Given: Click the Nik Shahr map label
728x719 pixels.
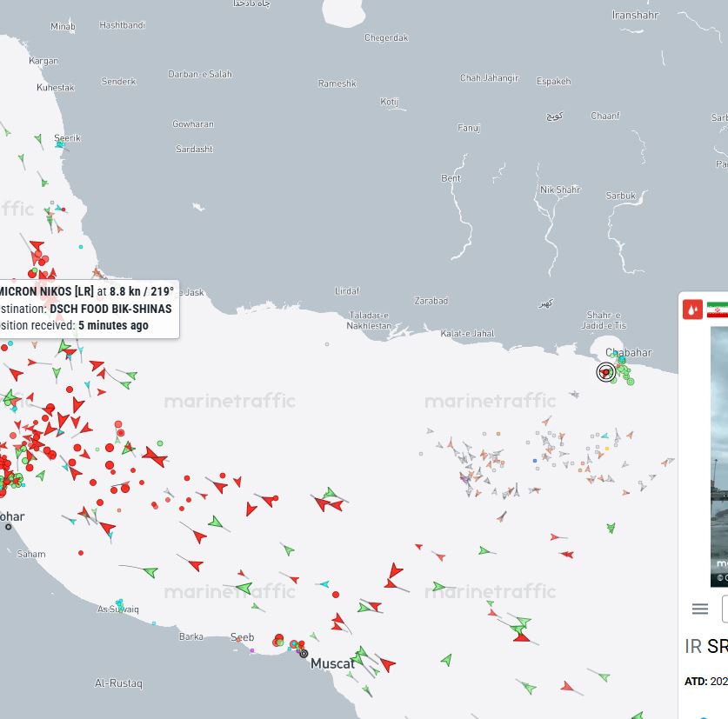Looking at the screenshot, I should tap(560, 190).
